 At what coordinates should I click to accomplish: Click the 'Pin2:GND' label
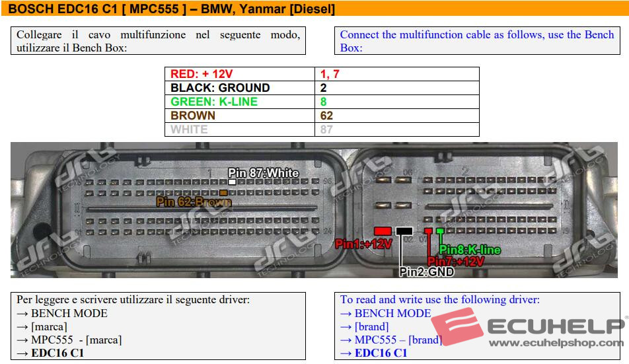[x=426, y=272]
